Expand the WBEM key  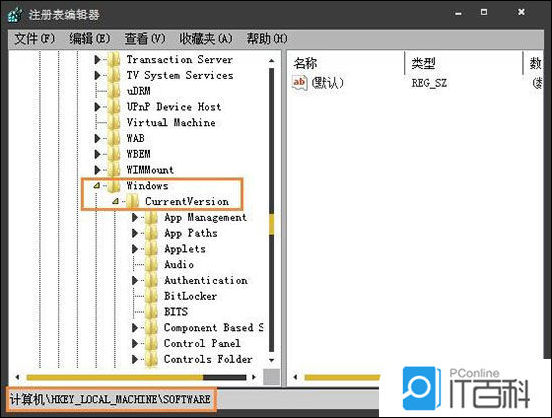pyautogui.click(x=98, y=154)
